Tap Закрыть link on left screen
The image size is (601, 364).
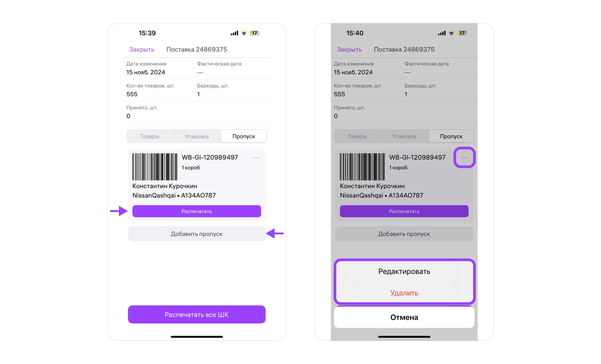142,50
